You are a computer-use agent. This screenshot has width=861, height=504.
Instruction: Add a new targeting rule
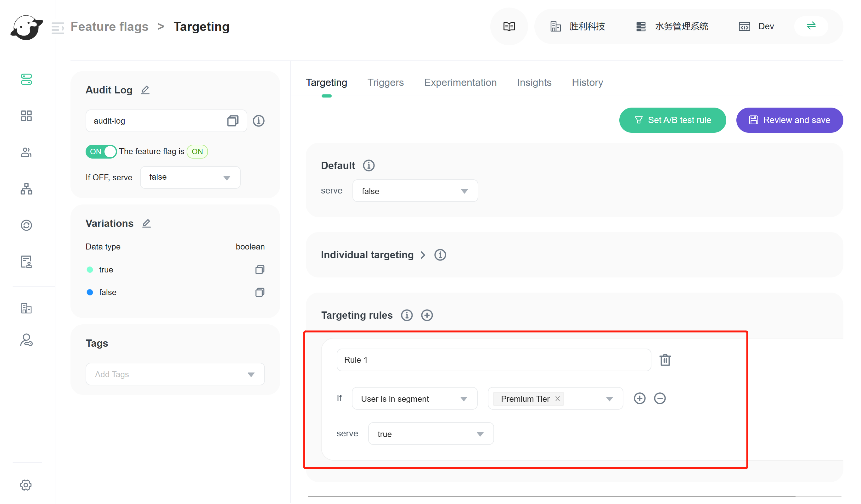coord(427,315)
